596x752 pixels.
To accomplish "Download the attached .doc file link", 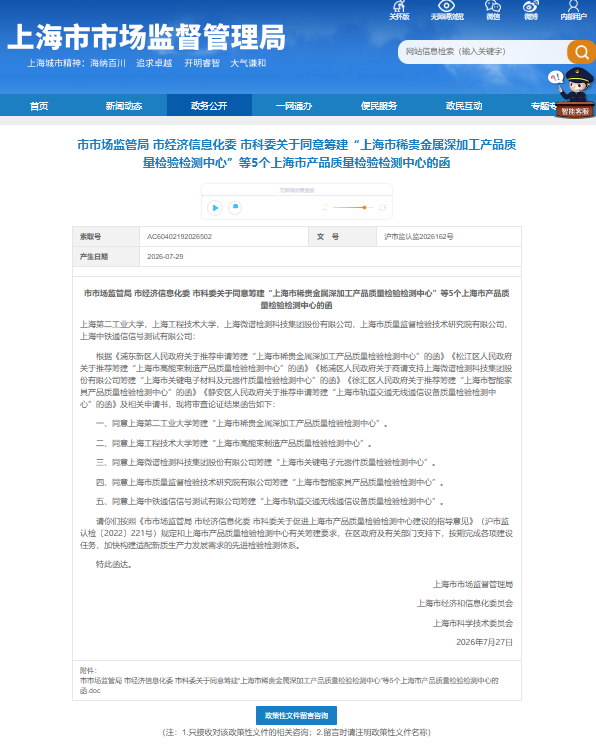I will (x=289, y=685).
